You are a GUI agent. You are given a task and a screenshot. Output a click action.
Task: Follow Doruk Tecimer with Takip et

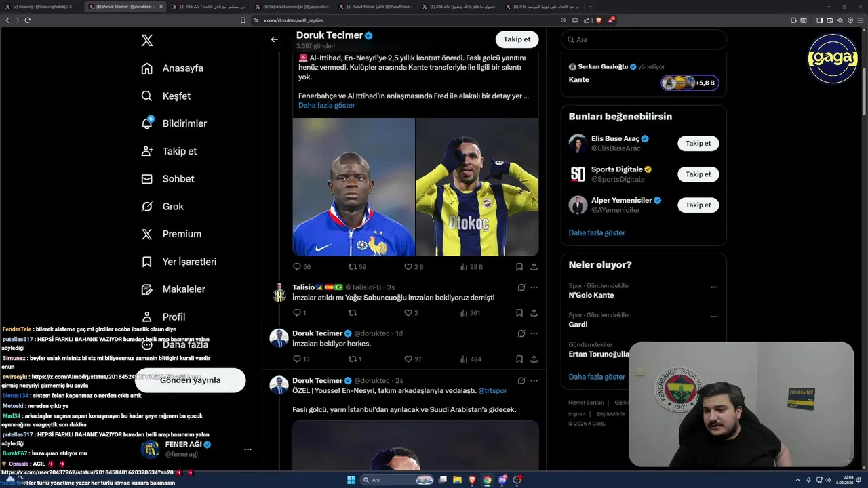[517, 39]
